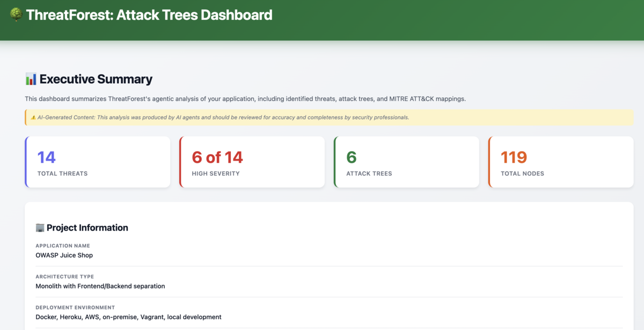Click the Docker, Heroku, AWS deployment value
This screenshot has width=644, height=330.
click(x=128, y=317)
